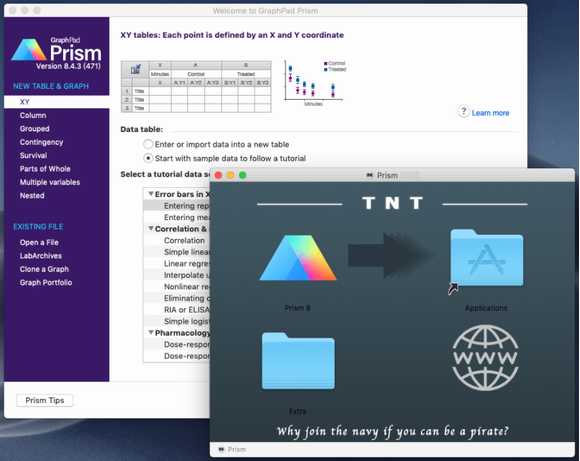Collapse the Correlation & regression group
Image resolution: width=580 pixels, height=461 pixels.
151,229
